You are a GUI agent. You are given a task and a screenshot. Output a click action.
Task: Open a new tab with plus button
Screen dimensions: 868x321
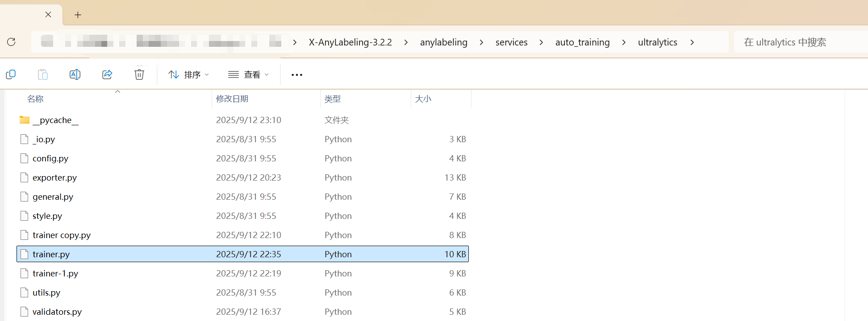coord(78,15)
